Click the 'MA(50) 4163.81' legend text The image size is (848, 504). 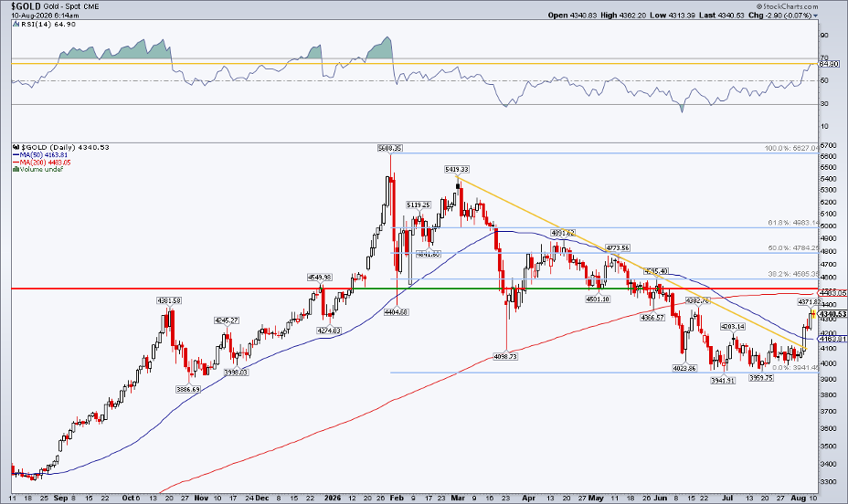(46, 154)
